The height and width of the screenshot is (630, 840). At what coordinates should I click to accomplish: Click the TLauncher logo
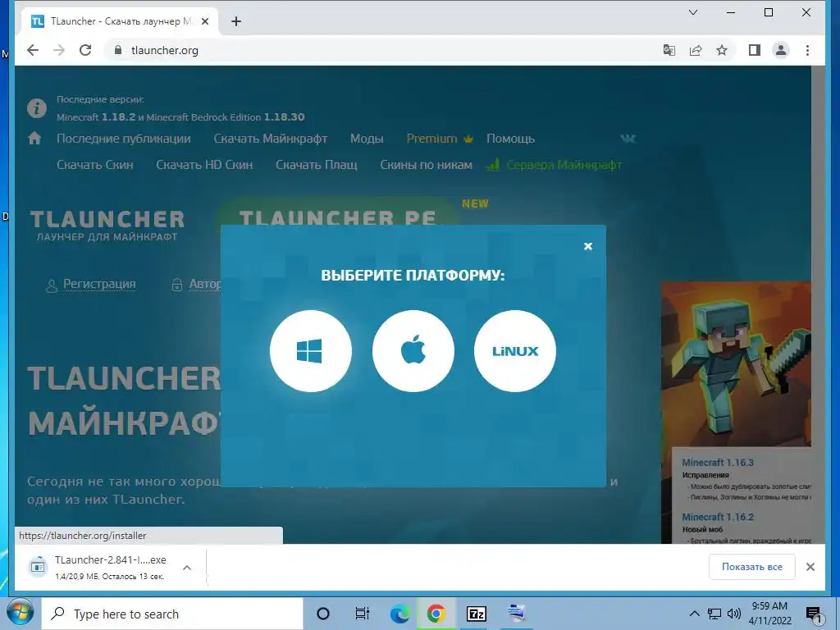pos(107,226)
